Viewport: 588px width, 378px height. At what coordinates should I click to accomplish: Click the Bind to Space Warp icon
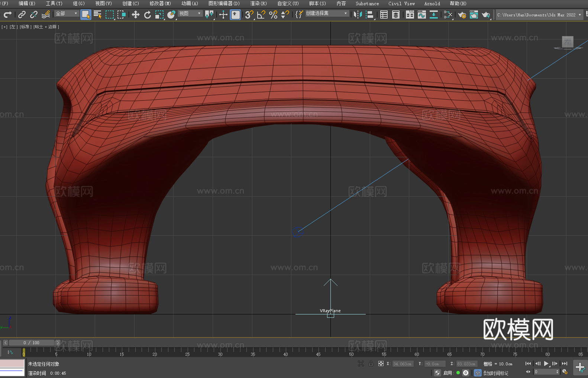(x=46, y=14)
